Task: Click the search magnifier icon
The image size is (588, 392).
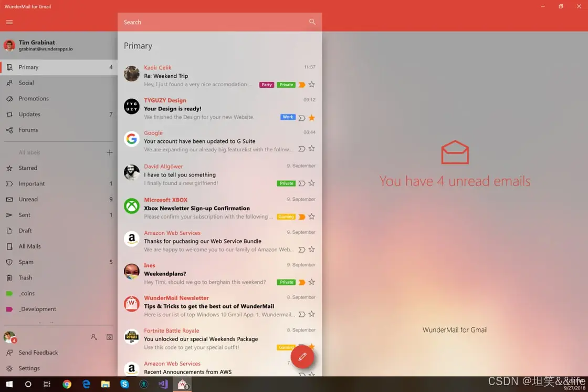Action: (312, 22)
